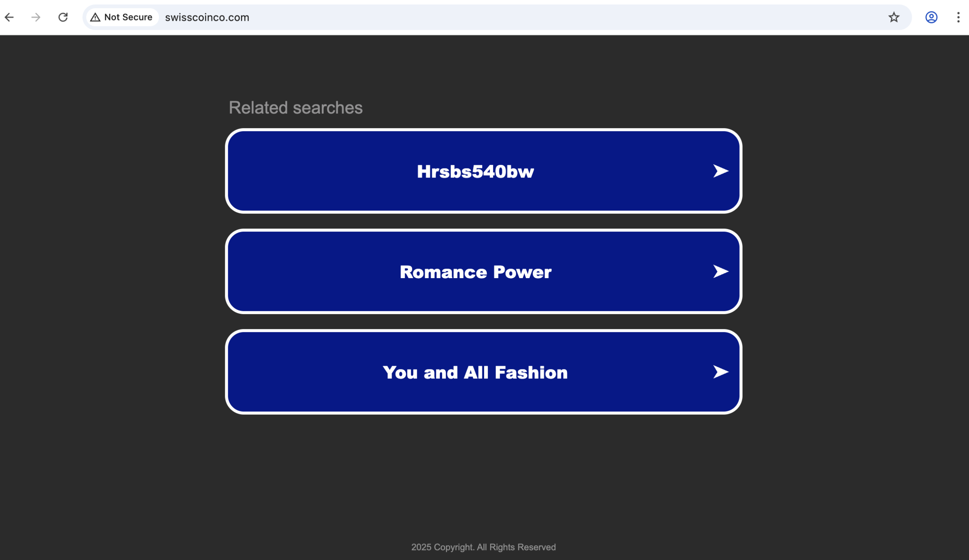
Task: Click the Hrsbs540bw label text
Action: click(475, 171)
